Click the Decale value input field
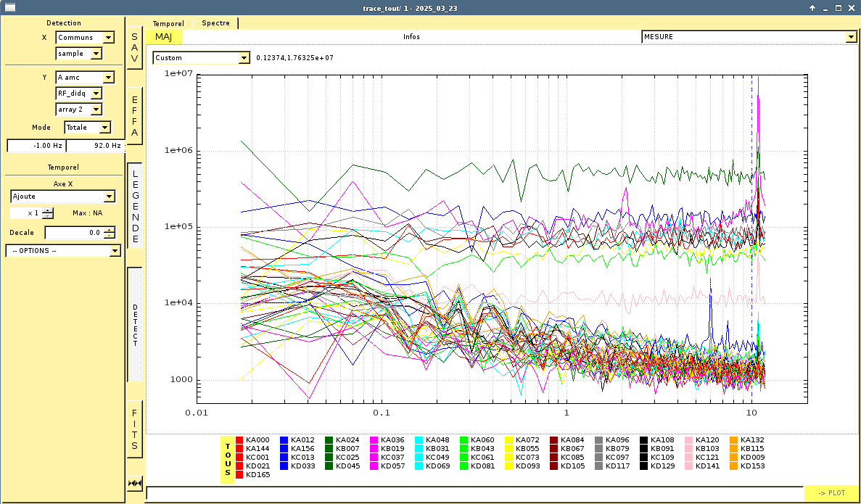 (x=74, y=233)
